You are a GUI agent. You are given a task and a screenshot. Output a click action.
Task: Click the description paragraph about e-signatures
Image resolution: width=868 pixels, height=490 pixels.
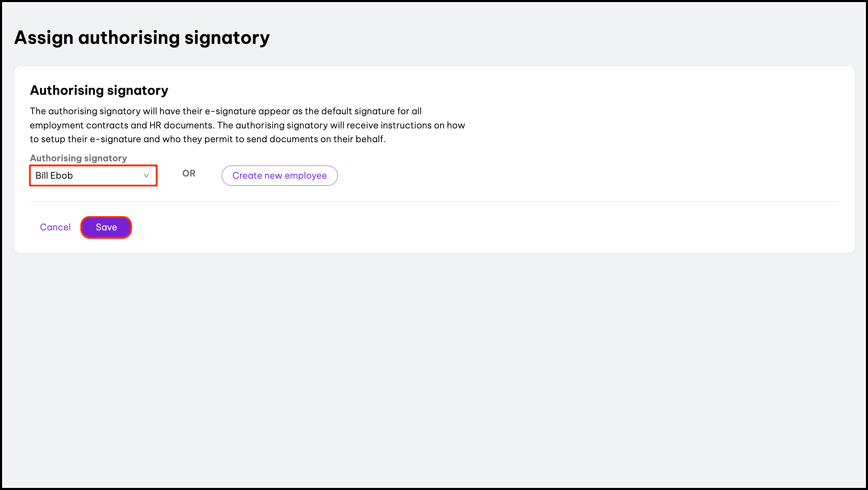point(247,125)
